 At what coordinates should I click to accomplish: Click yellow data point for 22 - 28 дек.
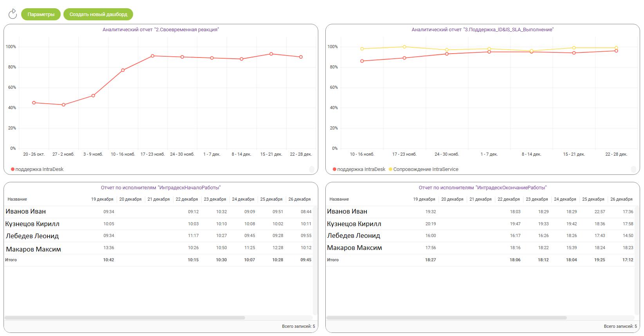pos(616,48)
